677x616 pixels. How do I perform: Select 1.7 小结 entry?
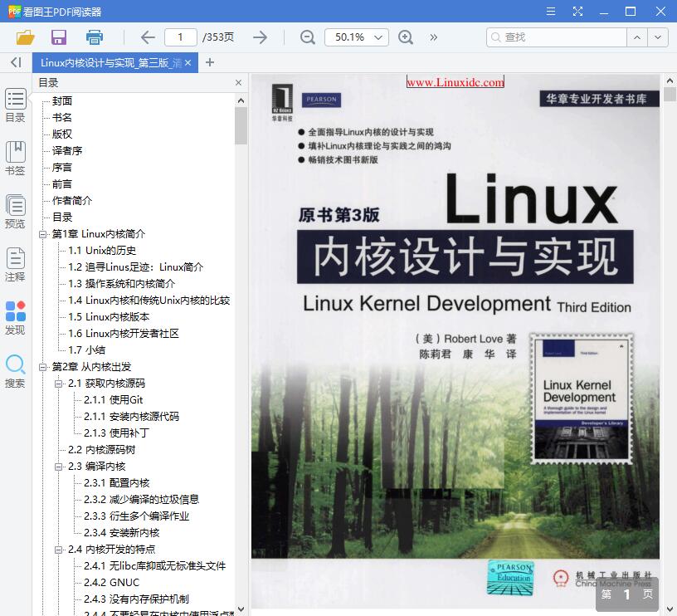point(87,350)
